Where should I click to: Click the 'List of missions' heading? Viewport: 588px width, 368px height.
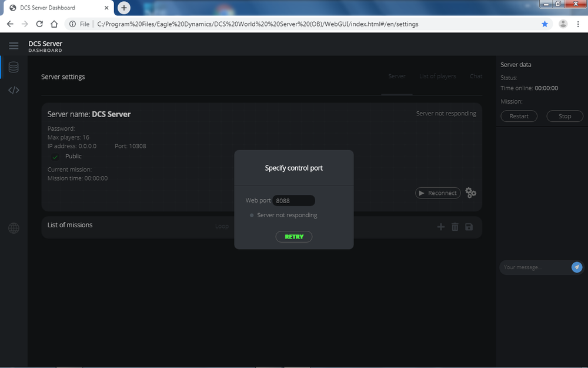coord(70,225)
